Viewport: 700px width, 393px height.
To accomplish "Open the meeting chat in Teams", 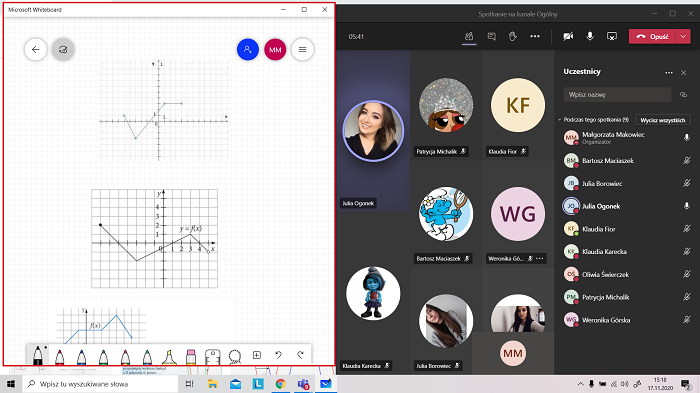I will [x=492, y=37].
